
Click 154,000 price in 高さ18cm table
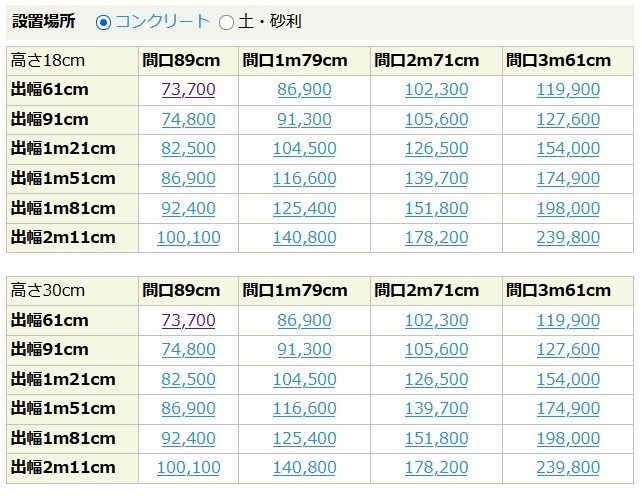pos(568,148)
